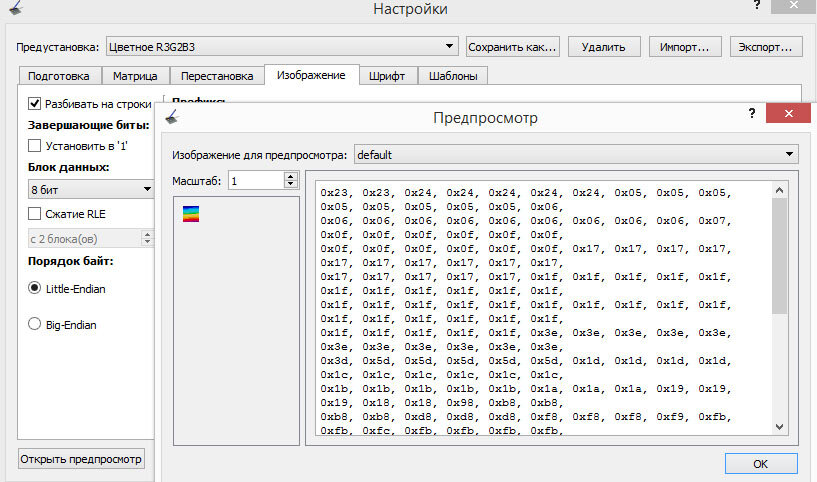Enable the Сжатие RLE checkbox
This screenshot has width=817, height=482.
pyautogui.click(x=34, y=213)
